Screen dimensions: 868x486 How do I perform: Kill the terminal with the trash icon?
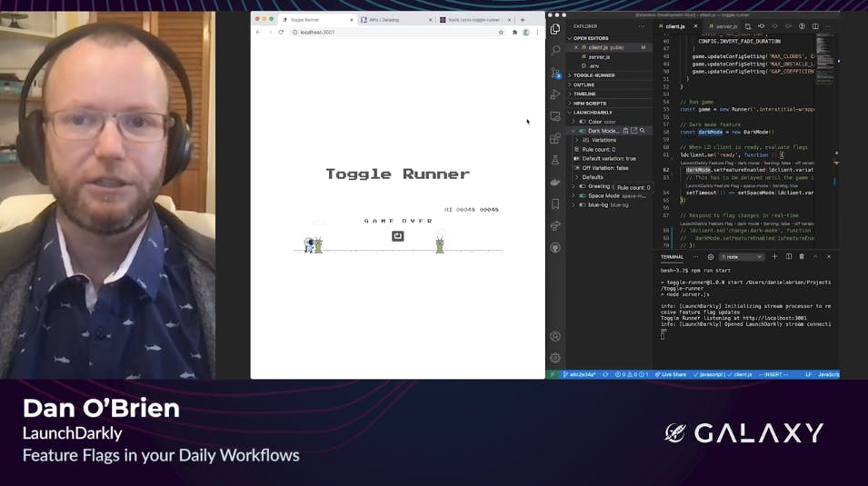(x=802, y=257)
